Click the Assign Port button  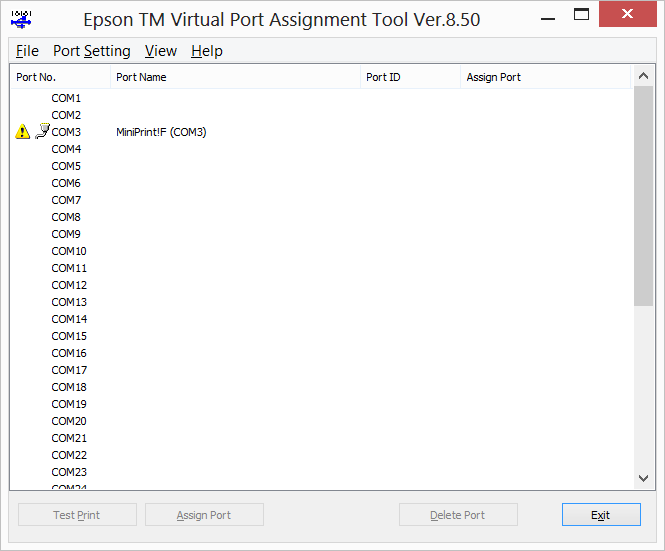[204, 515]
